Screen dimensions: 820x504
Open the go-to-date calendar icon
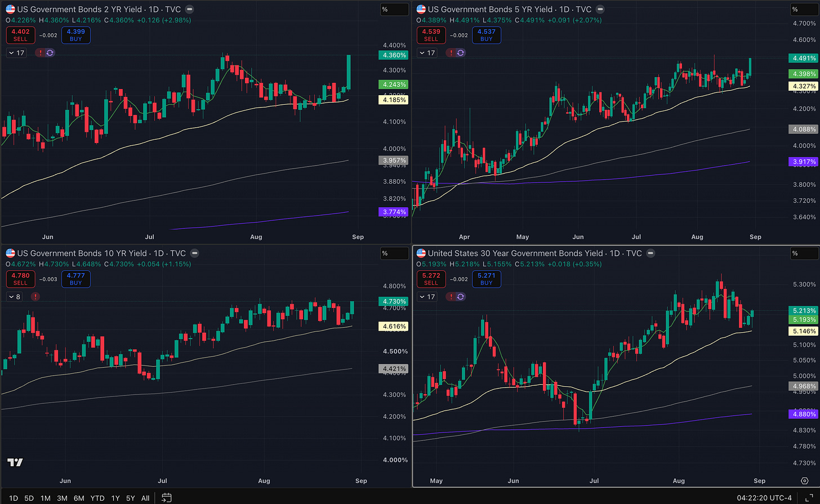pos(166,498)
